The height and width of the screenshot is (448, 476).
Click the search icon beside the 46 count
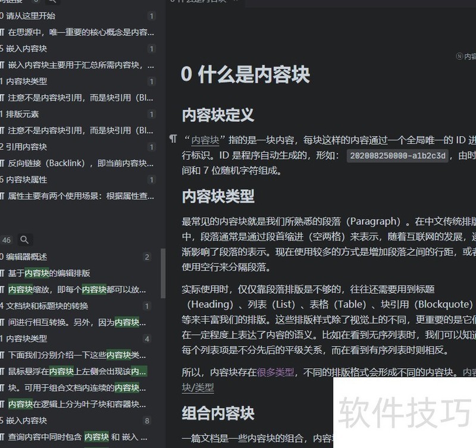click(24, 240)
